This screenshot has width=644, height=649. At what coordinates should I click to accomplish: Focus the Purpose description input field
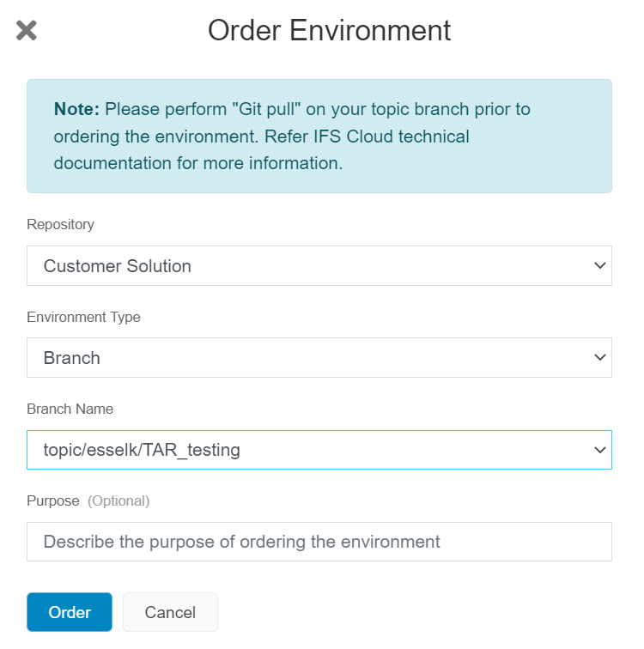[319, 542]
